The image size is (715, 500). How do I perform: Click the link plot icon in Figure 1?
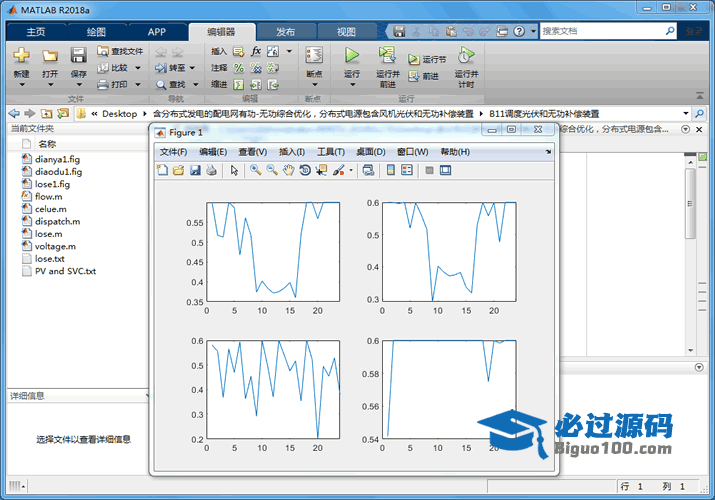pos(368,170)
